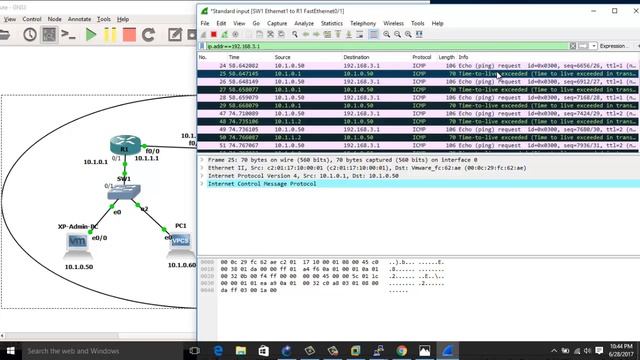The height and width of the screenshot is (360, 640).
Task: Go back in packet history arrow
Action: point(306,35)
